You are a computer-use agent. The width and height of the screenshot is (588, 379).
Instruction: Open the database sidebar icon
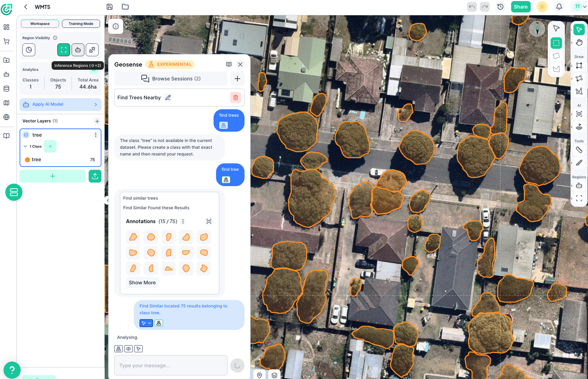pyautogui.click(x=6, y=89)
